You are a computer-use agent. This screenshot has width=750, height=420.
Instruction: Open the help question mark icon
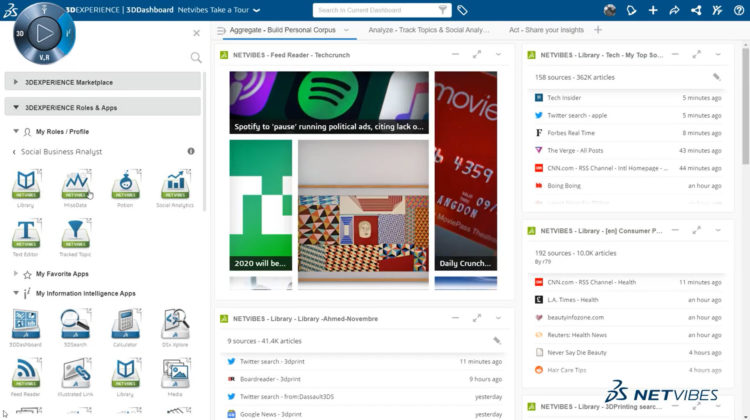click(738, 10)
